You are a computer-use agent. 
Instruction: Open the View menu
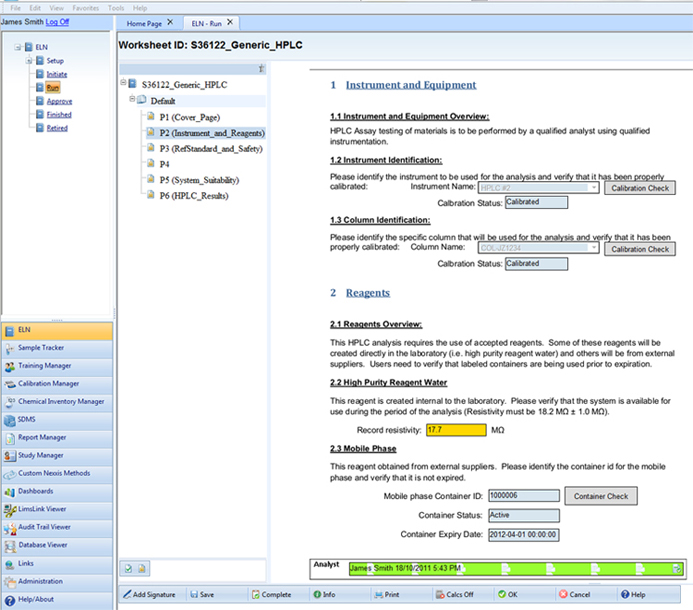coord(57,8)
